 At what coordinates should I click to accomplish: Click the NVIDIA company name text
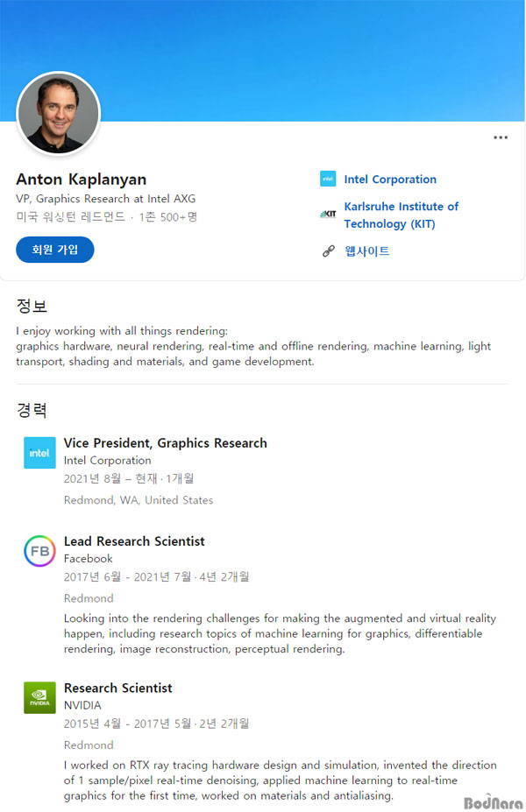(82, 705)
